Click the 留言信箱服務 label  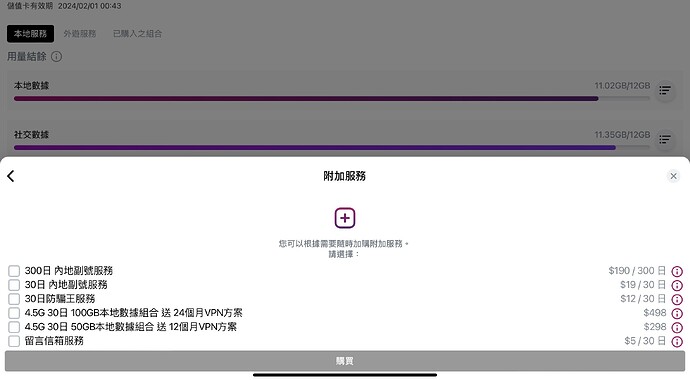coord(54,341)
